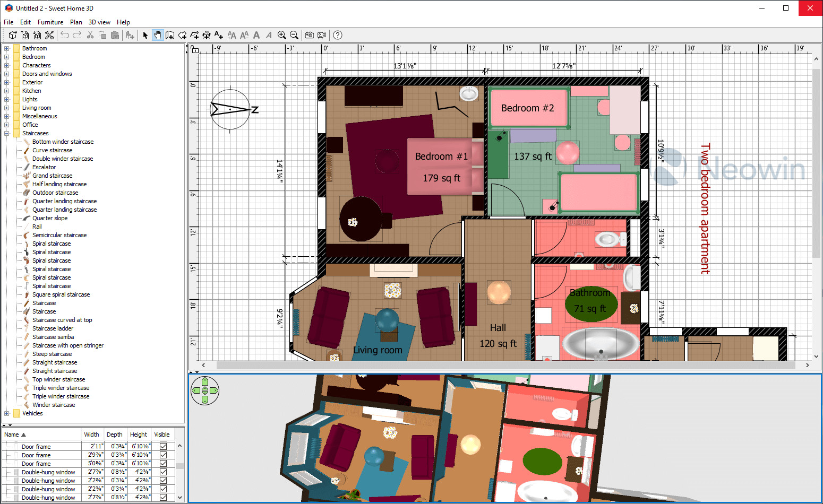Open preferences with the tools icon

49,35
